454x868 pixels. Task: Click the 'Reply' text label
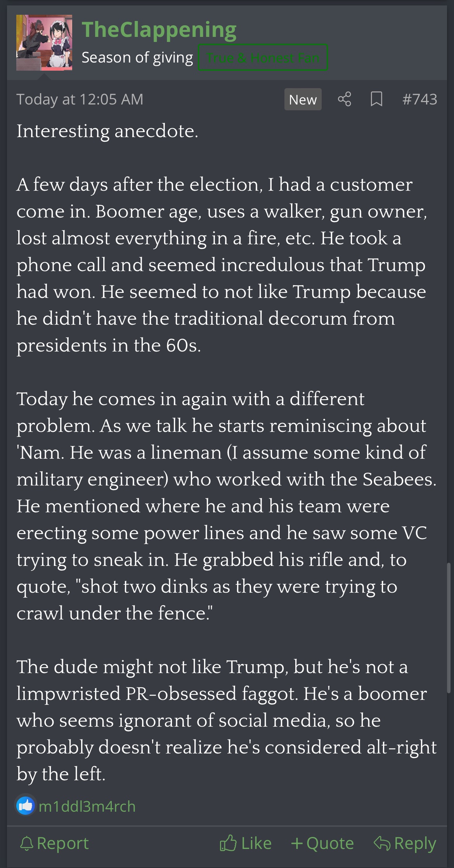415,844
